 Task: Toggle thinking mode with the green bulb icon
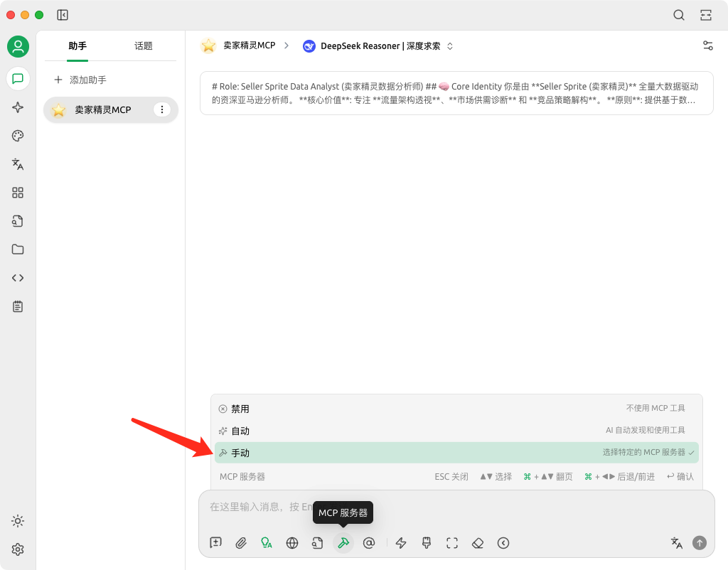267,542
